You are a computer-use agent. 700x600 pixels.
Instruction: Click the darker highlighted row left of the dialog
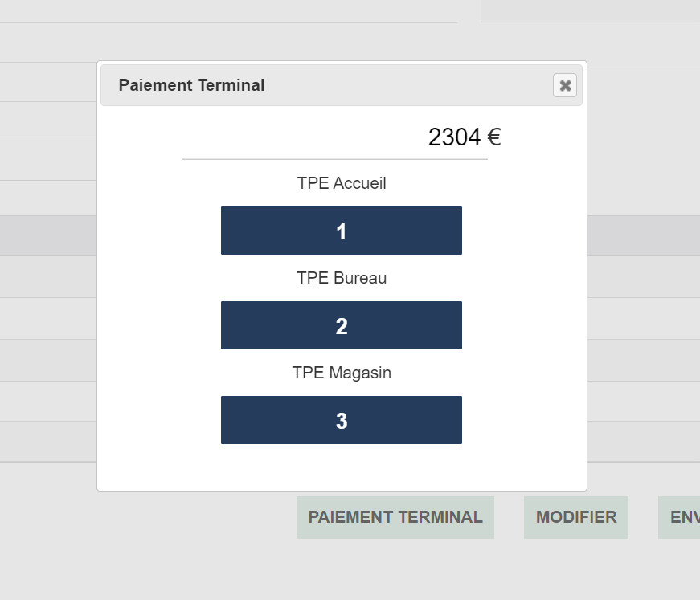coord(48,235)
